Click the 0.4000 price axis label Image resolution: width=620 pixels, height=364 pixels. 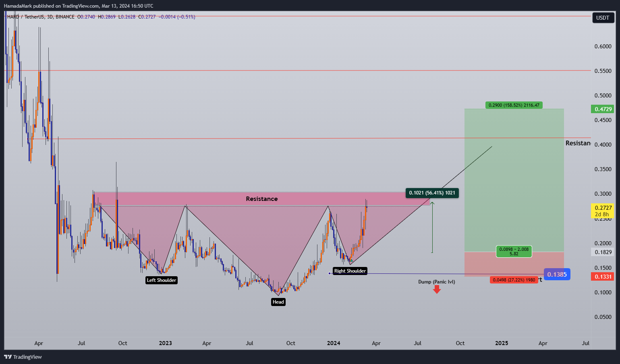tap(603, 145)
